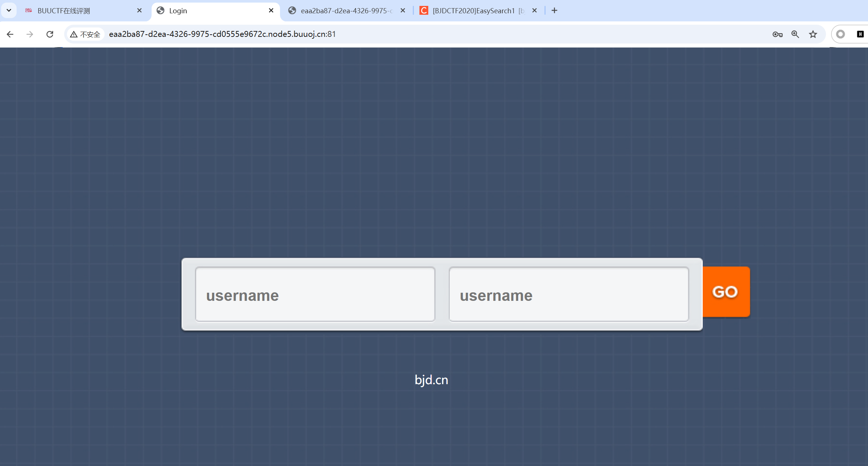Click the zoom magnifier icon in address bar
Screen dimensions: 868x466
795,34
